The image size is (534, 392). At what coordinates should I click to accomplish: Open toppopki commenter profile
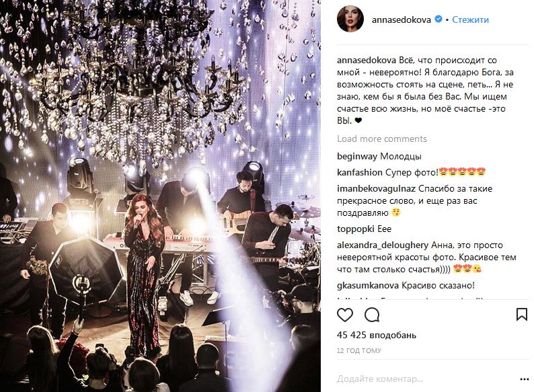click(356, 229)
